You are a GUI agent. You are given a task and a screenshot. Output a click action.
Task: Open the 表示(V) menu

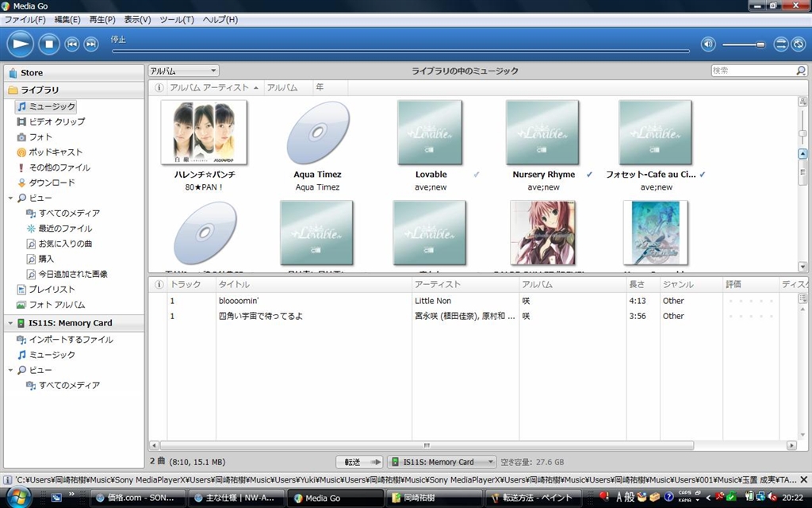tap(137, 20)
